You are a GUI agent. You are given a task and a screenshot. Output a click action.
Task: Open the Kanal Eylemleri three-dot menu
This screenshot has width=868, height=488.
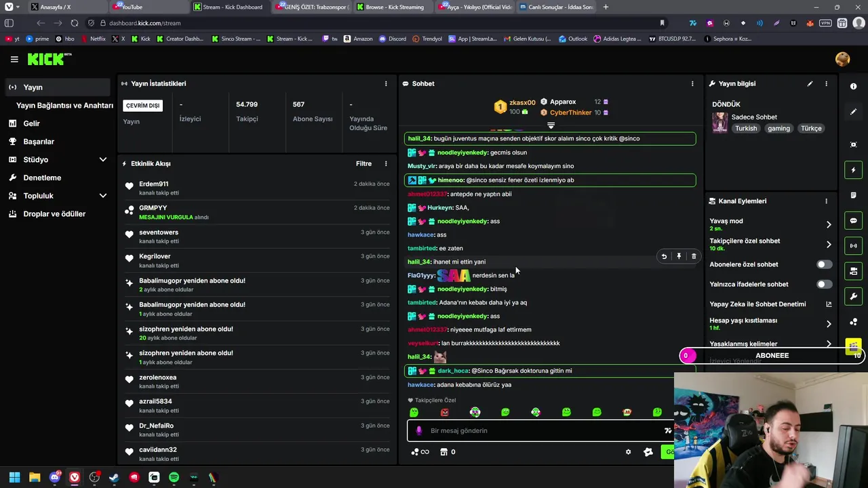click(826, 201)
